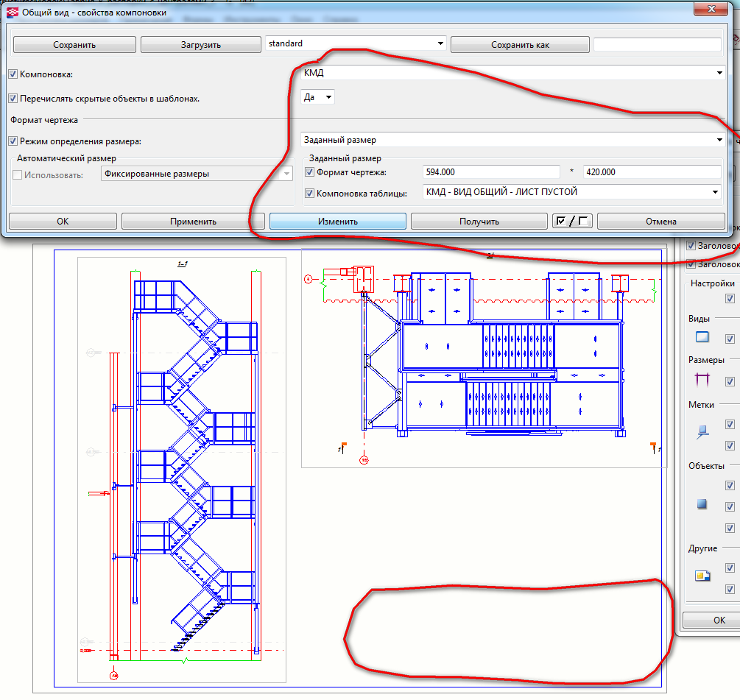The width and height of the screenshot is (740, 700).
Task: Expand the КМД layout dropdown
Action: coord(718,73)
